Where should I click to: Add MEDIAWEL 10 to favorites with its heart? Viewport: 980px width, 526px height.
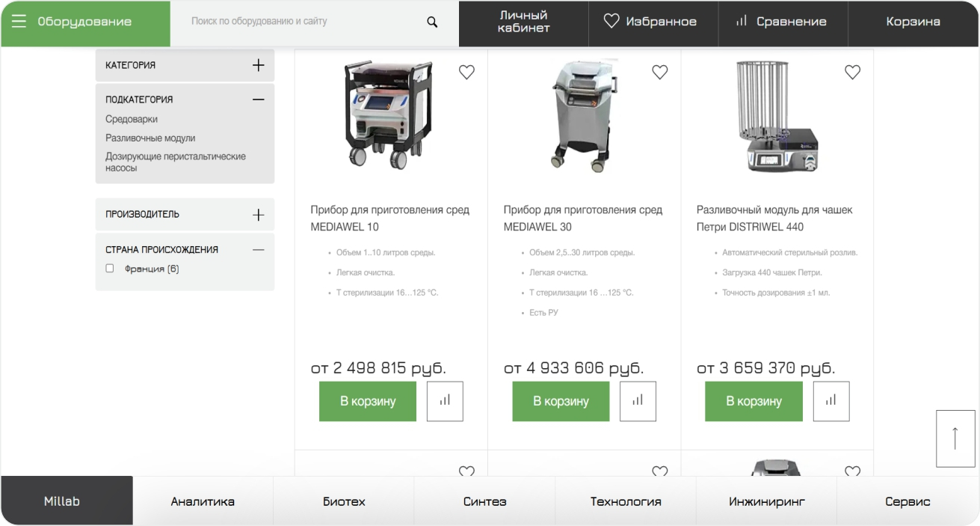click(466, 73)
